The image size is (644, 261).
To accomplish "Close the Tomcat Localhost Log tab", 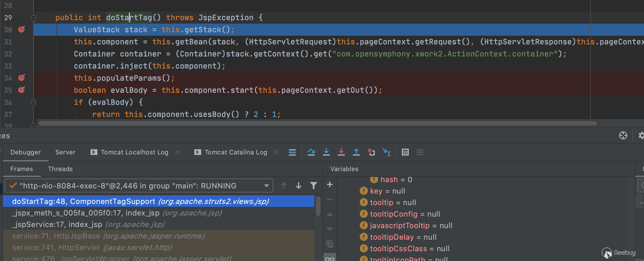I will pyautogui.click(x=178, y=152).
